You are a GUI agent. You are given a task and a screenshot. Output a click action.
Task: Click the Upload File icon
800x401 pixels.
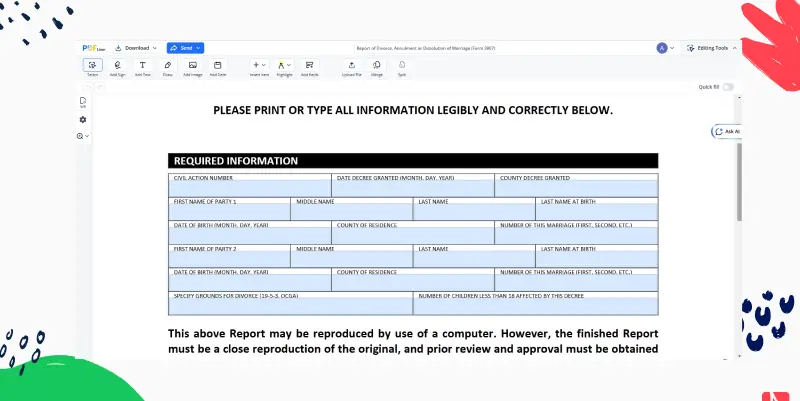[x=352, y=67]
